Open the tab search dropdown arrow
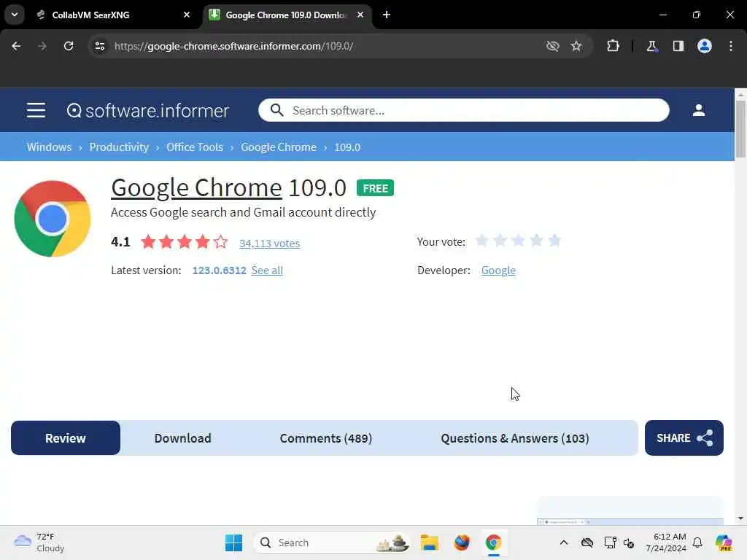747x560 pixels. [x=15, y=15]
